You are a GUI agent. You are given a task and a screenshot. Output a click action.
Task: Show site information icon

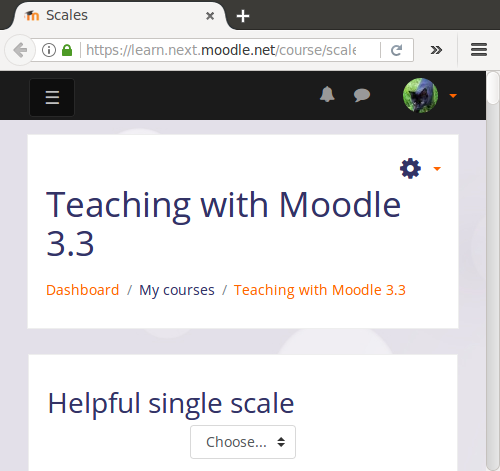[49, 50]
